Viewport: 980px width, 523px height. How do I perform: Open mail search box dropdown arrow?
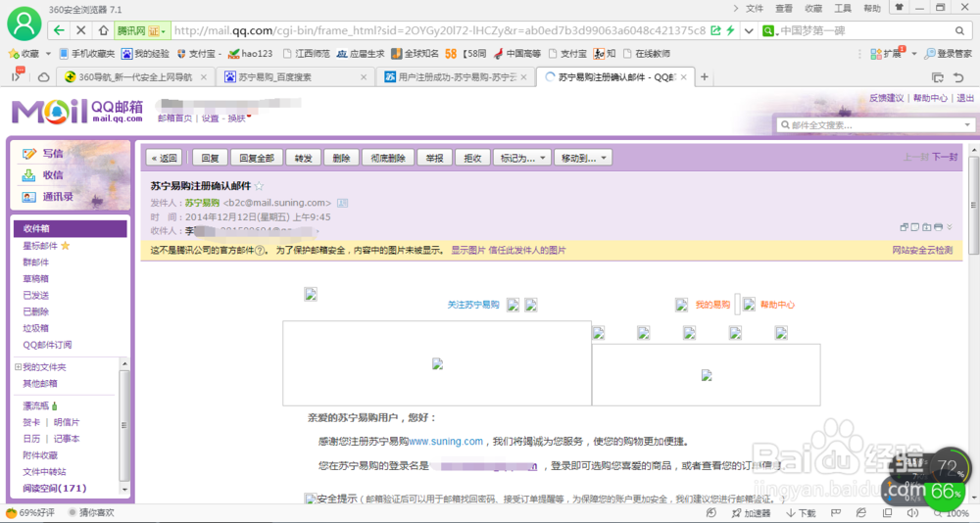(x=967, y=125)
